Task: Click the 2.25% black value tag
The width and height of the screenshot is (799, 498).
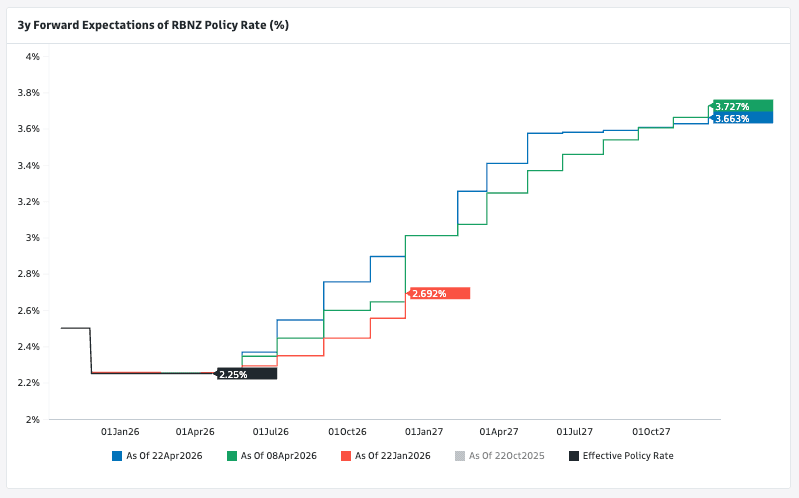Action: (246, 374)
